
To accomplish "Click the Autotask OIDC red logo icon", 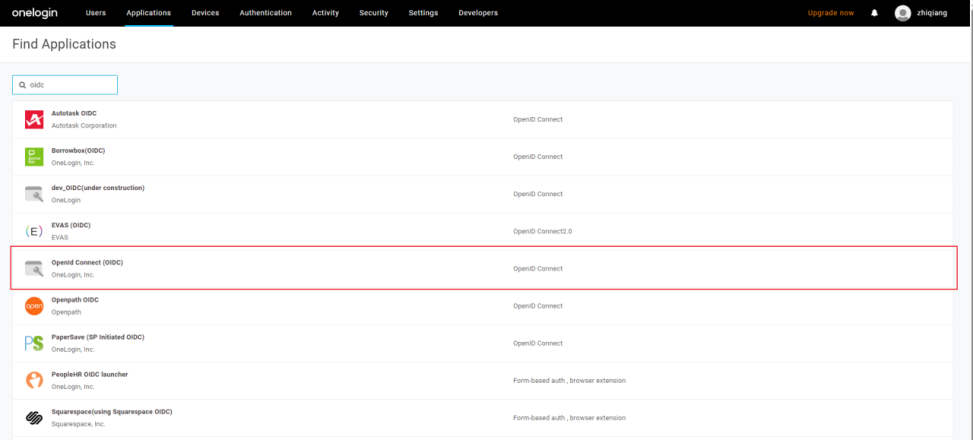I will click(34, 120).
